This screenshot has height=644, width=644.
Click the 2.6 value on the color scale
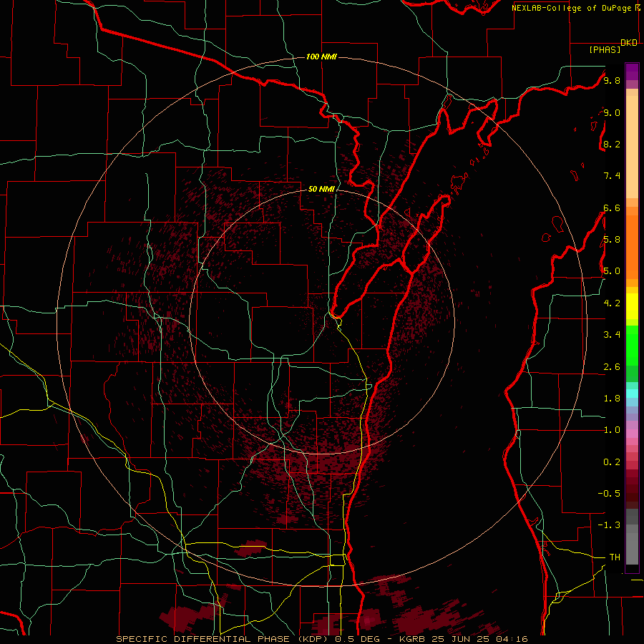(612, 367)
